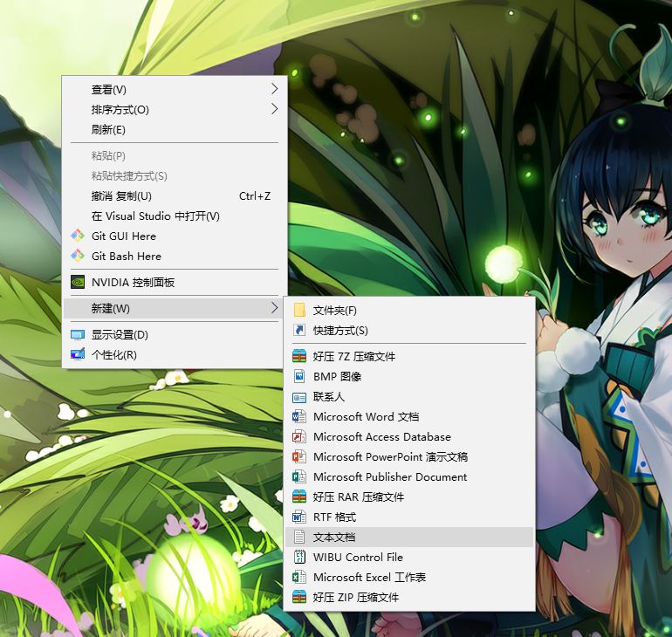672x637 pixels.
Task: Click the 联系人 contact card icon
Action: pos(299,397)
